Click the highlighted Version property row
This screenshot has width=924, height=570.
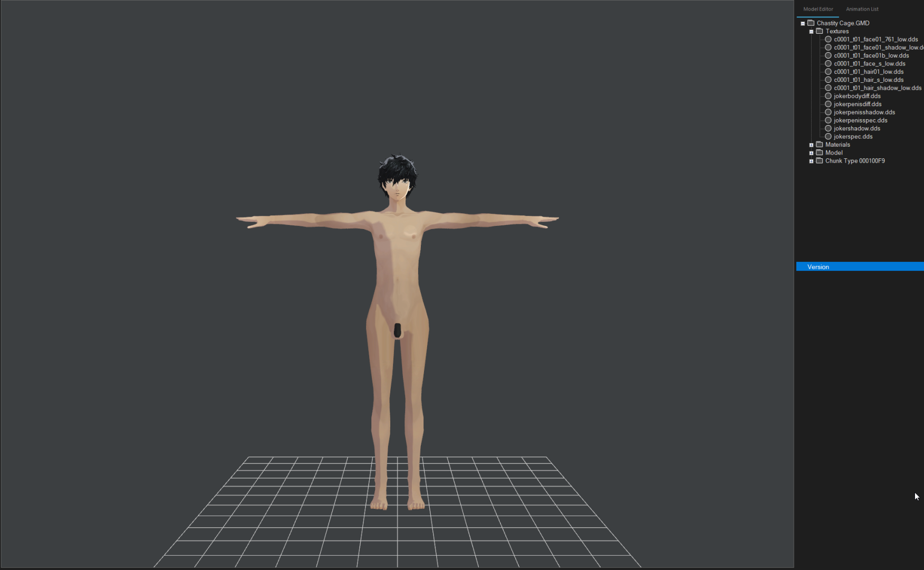pyautogui.click(x=860, y=267)
